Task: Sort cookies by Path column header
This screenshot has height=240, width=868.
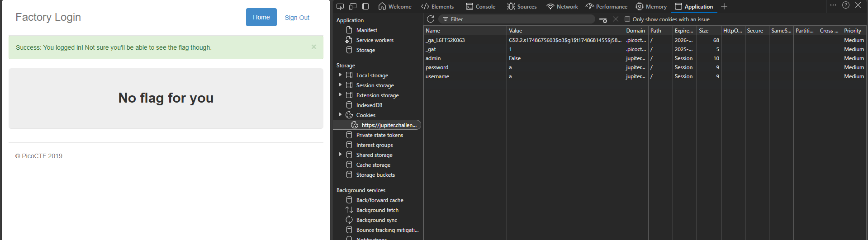Action: (x=660, y=31)
